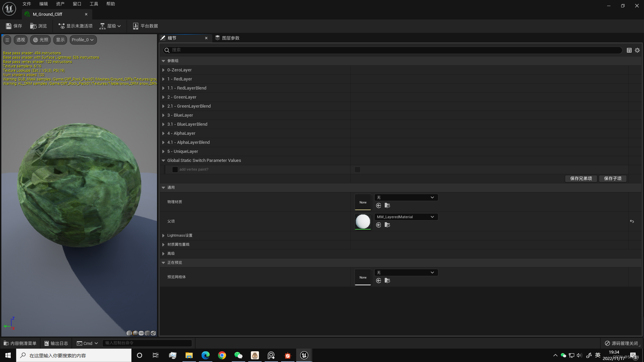
Task: Switch to the Layer Parameters tab
Action: click(x=227, y=38)
